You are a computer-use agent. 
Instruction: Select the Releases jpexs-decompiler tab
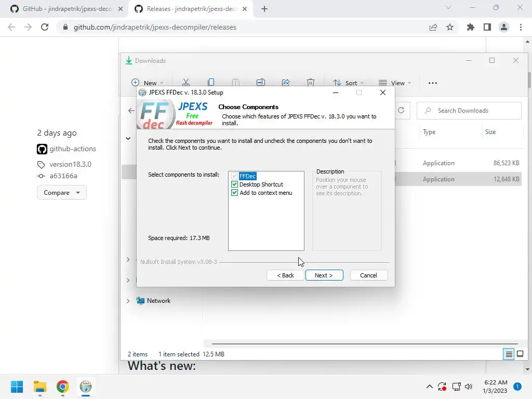coord(192,9)
